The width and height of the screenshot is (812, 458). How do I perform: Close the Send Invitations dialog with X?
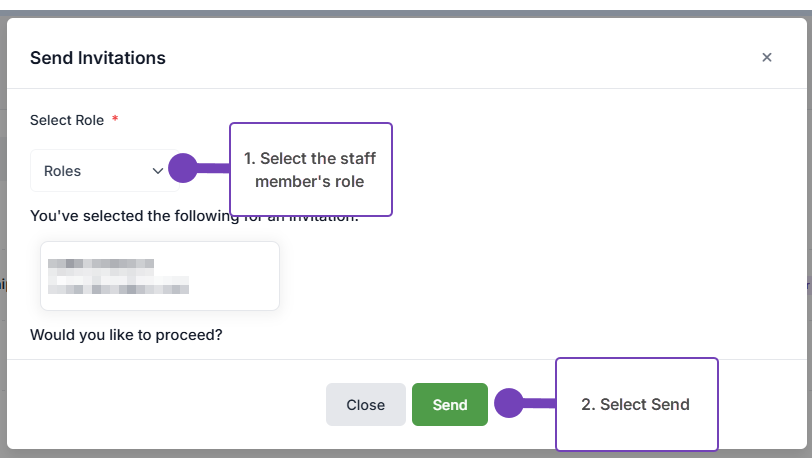click(x=767, y=58)
